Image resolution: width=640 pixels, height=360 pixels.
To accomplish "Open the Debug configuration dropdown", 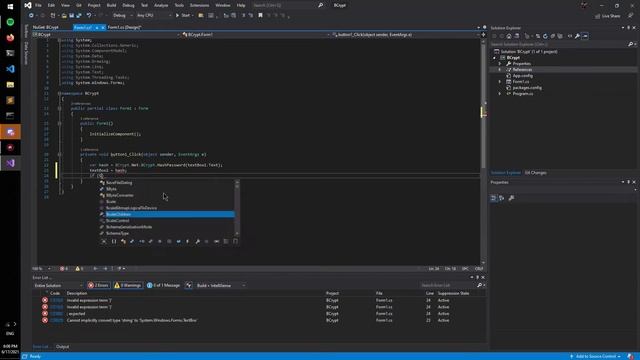I will pos(122,16).
